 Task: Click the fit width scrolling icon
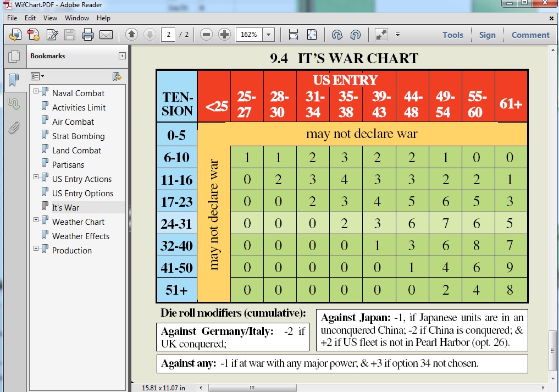(x=293, y=35)
